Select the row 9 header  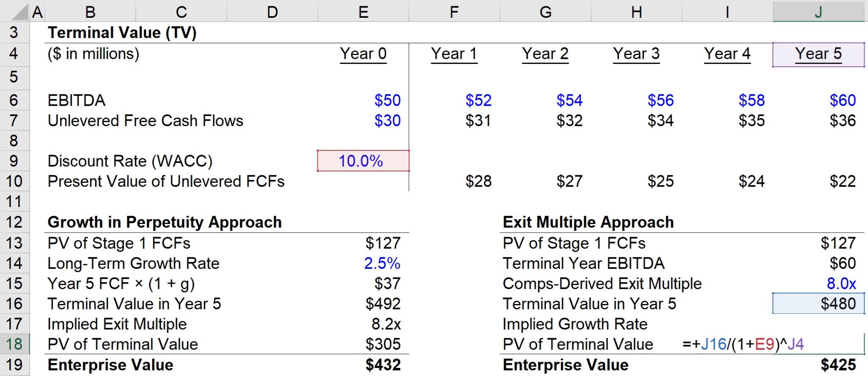coord(15,161)
